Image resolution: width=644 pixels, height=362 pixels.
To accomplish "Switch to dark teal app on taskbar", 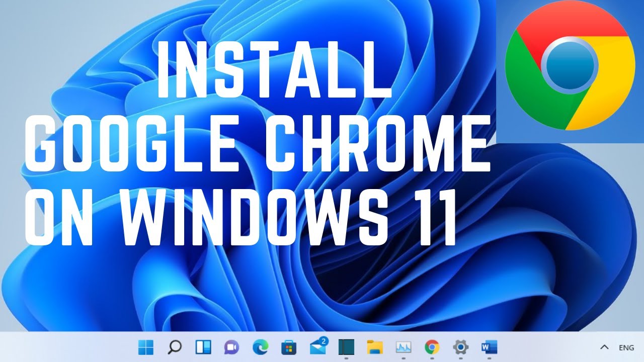I will 346,347.
